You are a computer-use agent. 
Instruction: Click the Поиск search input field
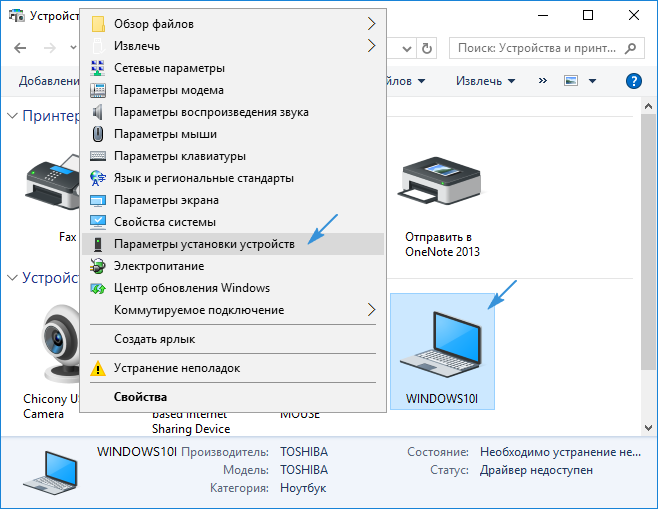point(535,47)
